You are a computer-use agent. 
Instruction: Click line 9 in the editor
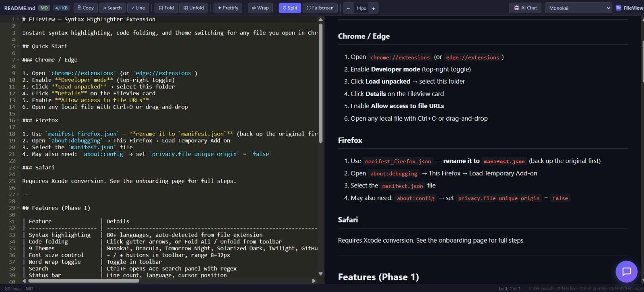tap(110, 73)
